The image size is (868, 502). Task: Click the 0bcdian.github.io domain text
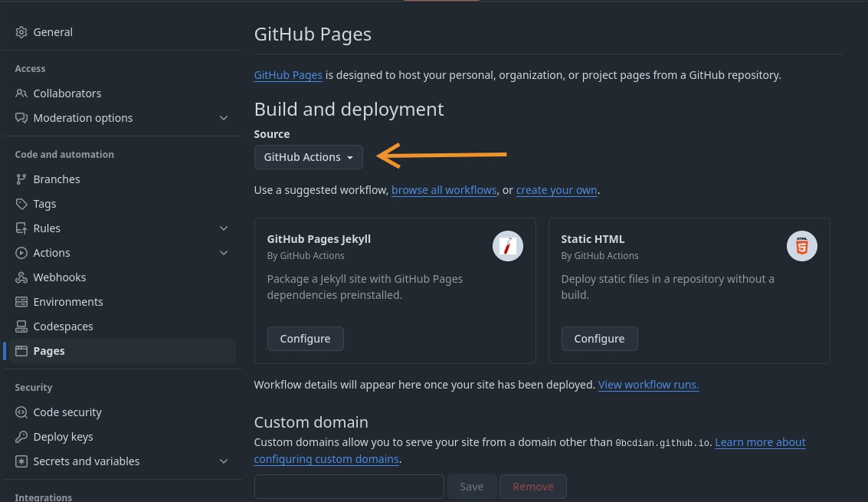click(662, 443)
